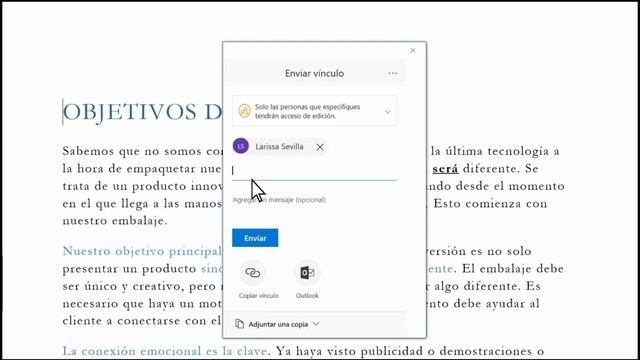The width and height of the screenshot is (640, 360).
Task: Click 'nuestro embalaje.' text in document
Action: (115, 221)
